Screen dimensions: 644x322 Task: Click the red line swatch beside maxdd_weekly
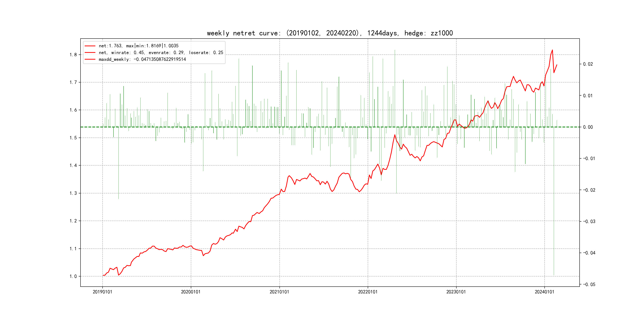pyautogui.click(x=90, y=59)
